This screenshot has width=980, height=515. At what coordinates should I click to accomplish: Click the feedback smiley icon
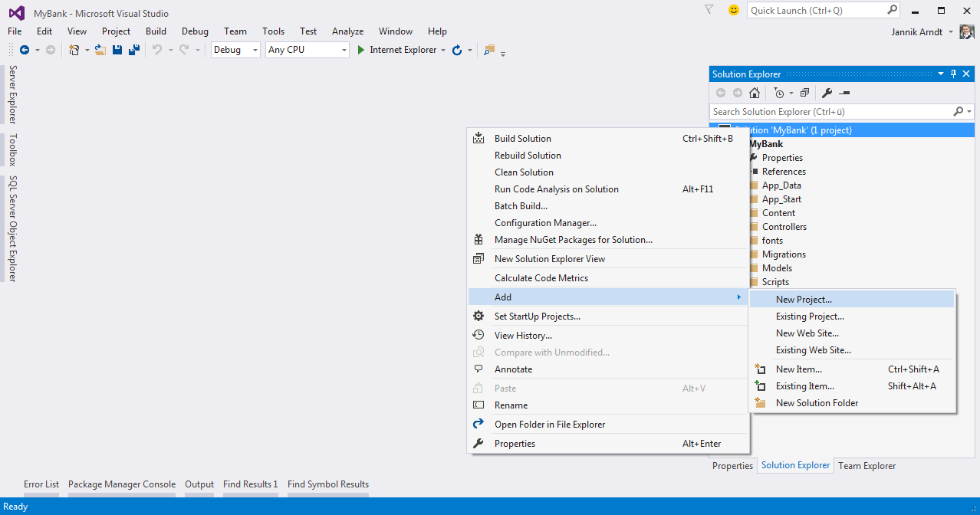click(x=734, y=10)
